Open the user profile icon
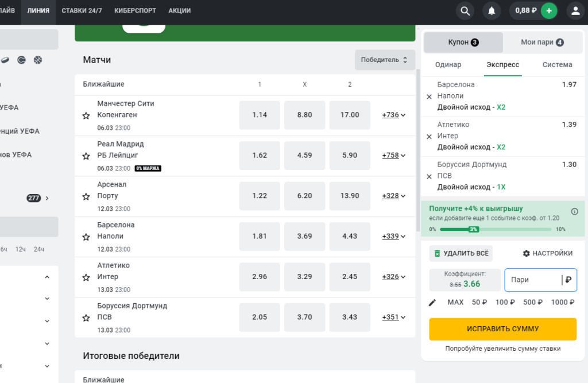This screenshot has width=588, height=383. (575, 11)
